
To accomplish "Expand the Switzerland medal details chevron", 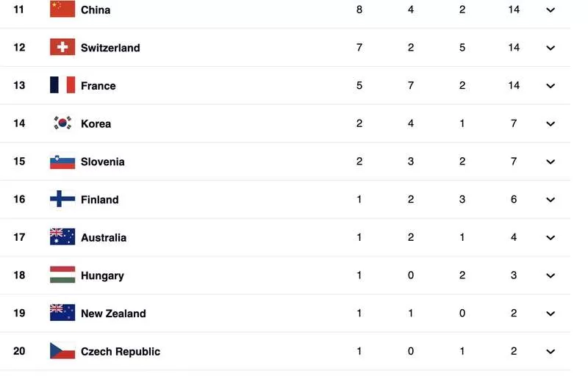I will click(550, 48).
